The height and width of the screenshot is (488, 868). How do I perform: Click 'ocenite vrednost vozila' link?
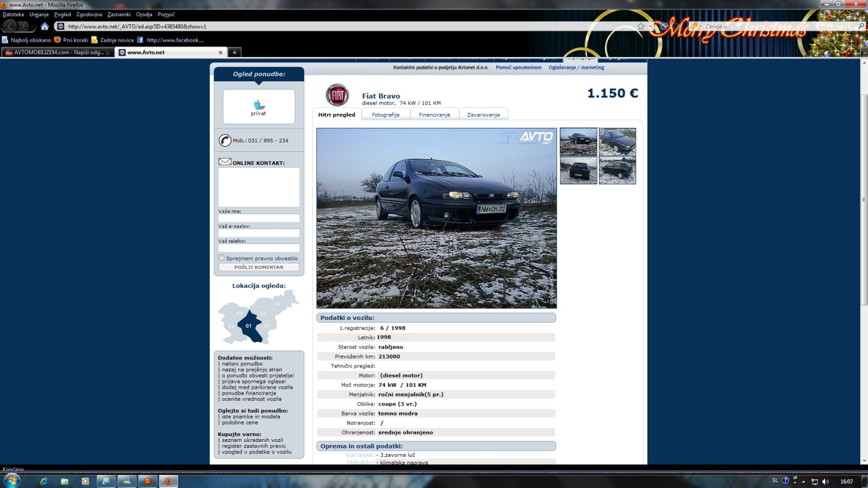point(251,399)
